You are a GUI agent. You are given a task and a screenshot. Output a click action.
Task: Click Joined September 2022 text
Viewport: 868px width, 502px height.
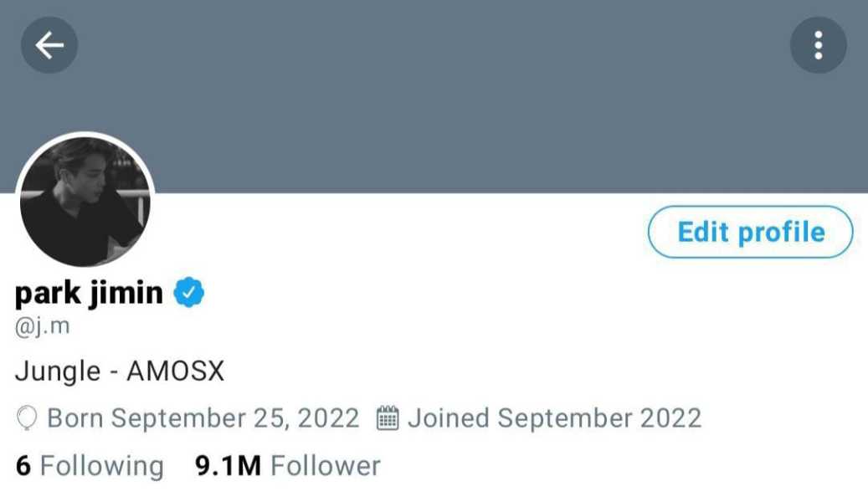tap(555, 418)
